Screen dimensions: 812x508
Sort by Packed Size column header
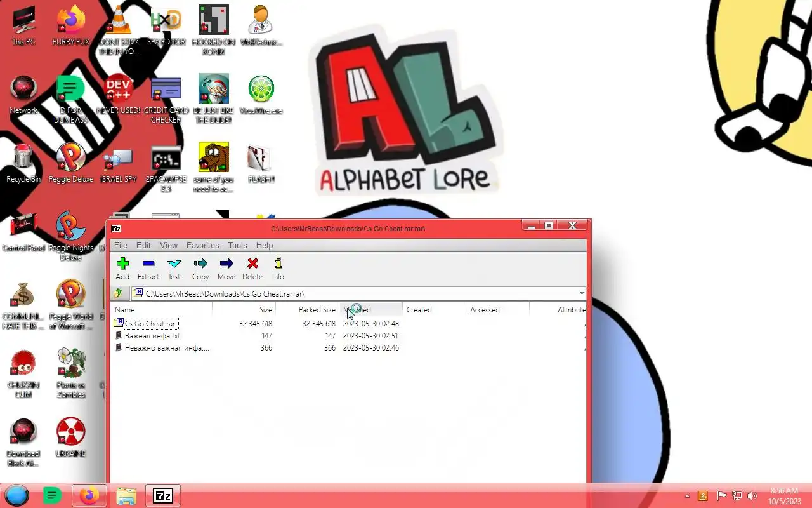[x=308, y=310]
